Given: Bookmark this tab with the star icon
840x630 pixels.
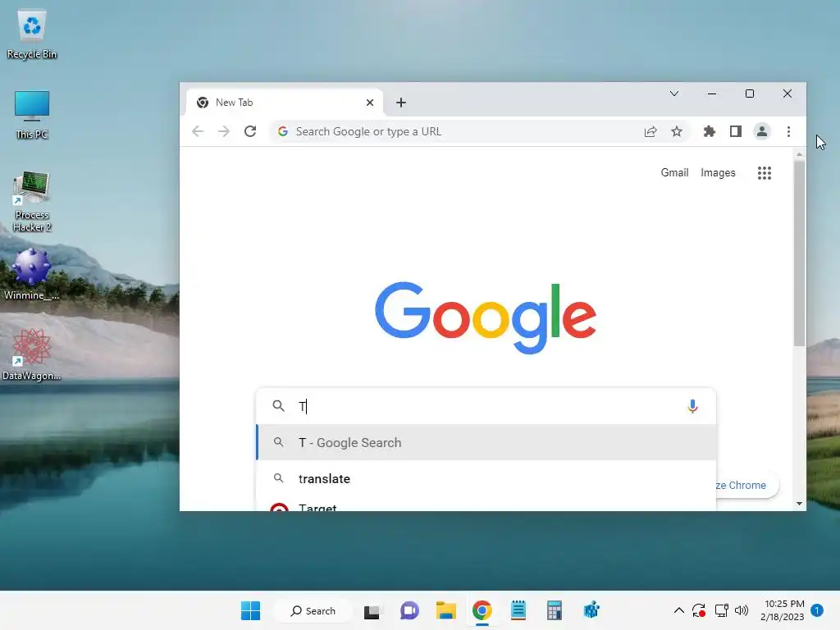Looking at the screenshot, I should [x=677, y=131].
